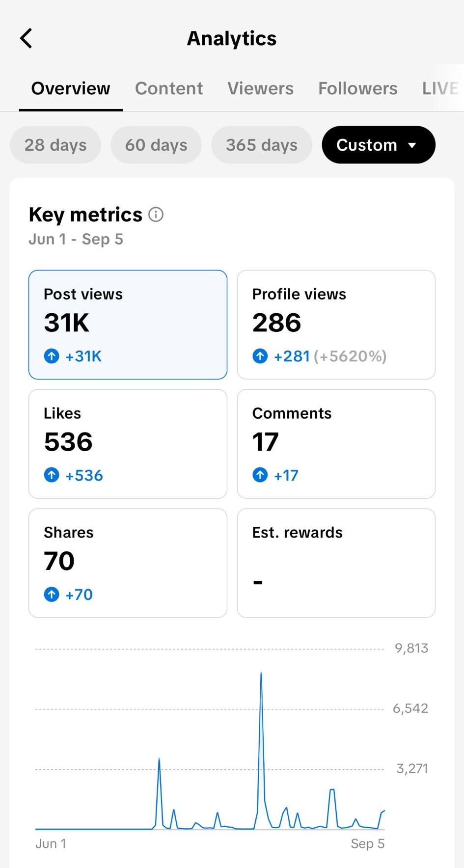Open the Custom date range picker

(378, 145)
